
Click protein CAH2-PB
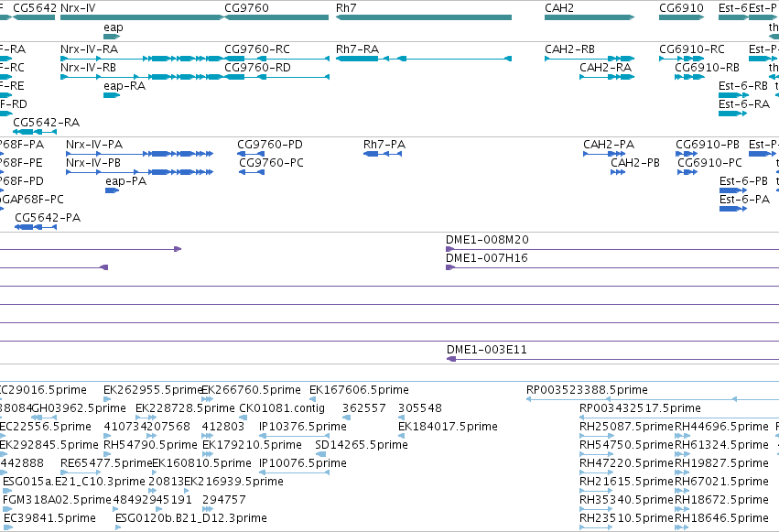pos(618,172)
